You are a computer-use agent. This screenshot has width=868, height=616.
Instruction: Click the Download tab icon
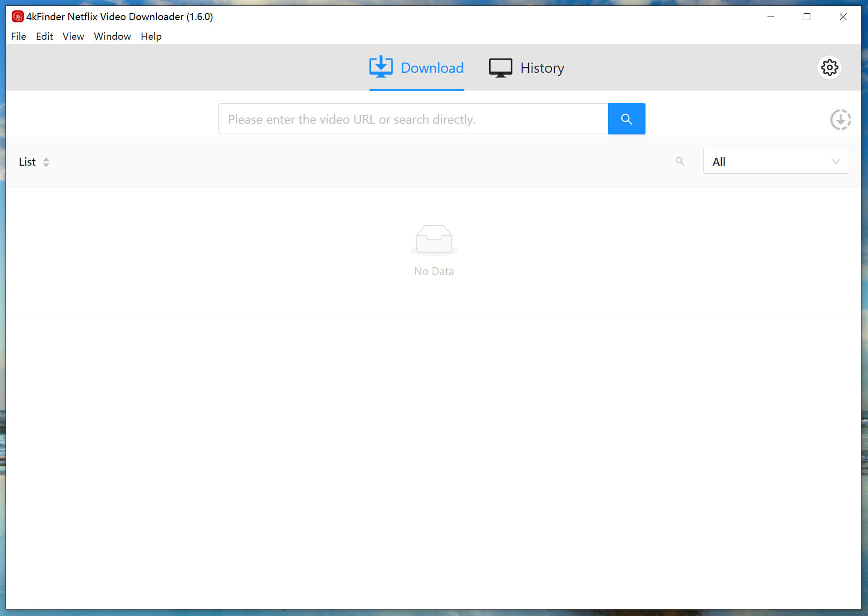point(382,67)
